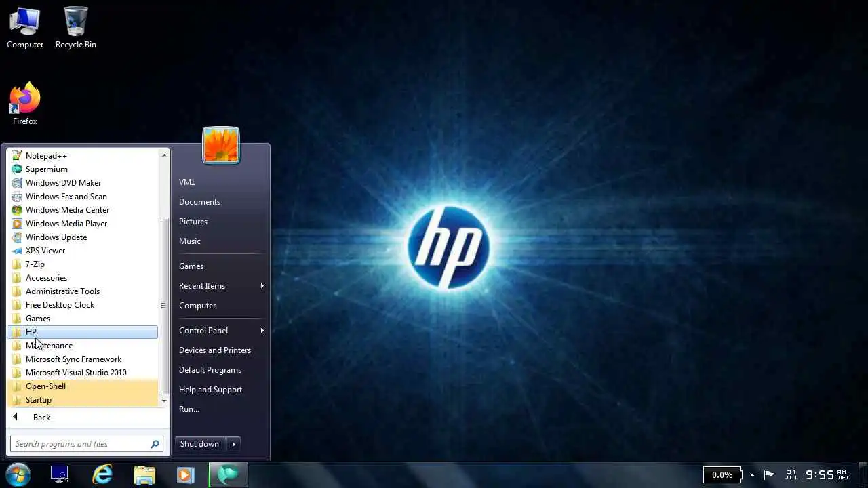Expand the HP folder
The height and width of the screenshot is (488, 868).
(x=82, y=332)
